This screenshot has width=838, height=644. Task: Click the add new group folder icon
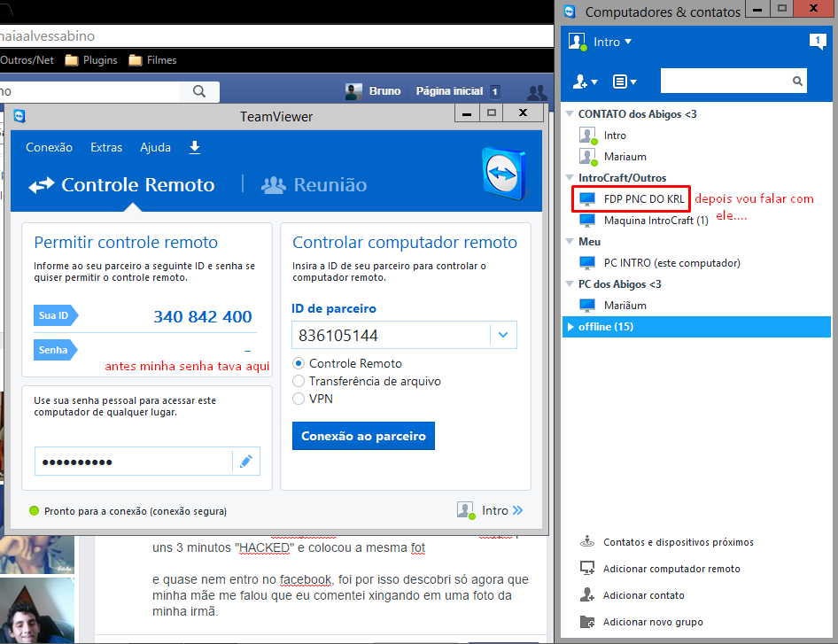click(x=587, y=622)
